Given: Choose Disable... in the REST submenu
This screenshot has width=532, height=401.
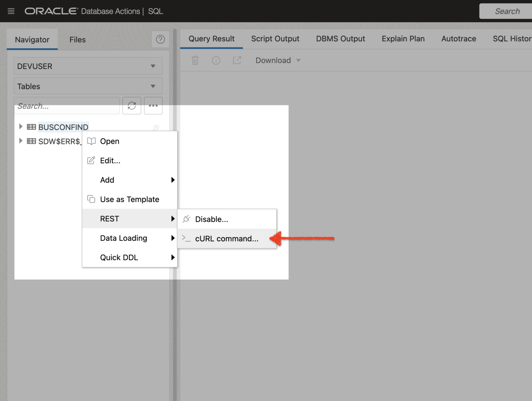Looking at the screenshot, I should pyautogui.click(x=211, y=219).
